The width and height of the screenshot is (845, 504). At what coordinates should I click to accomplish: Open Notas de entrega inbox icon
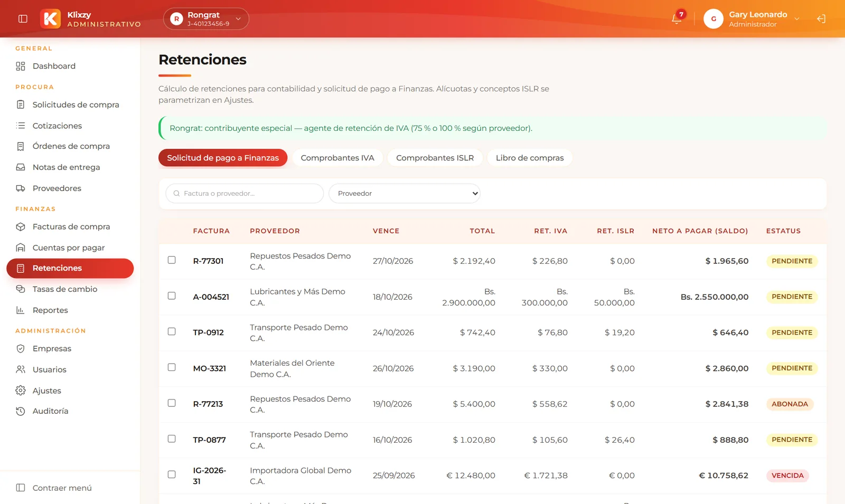click(21, 167)
